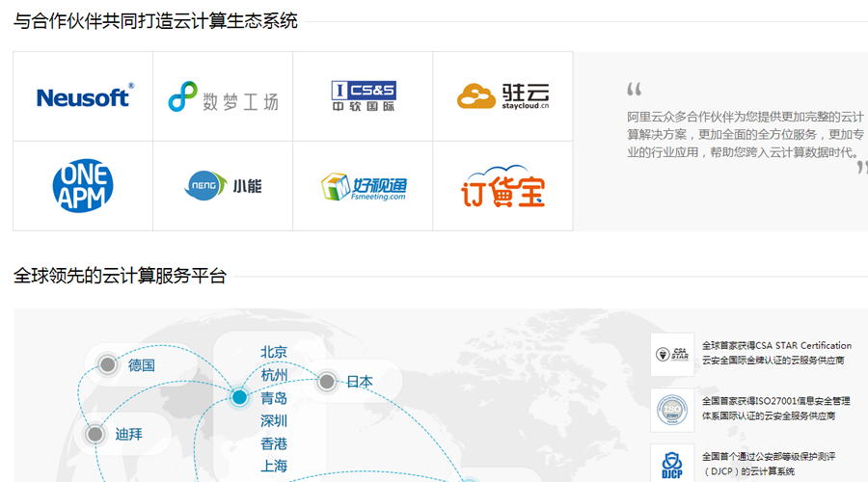Click the 数梦工场 partner logo

pos(223,96)
